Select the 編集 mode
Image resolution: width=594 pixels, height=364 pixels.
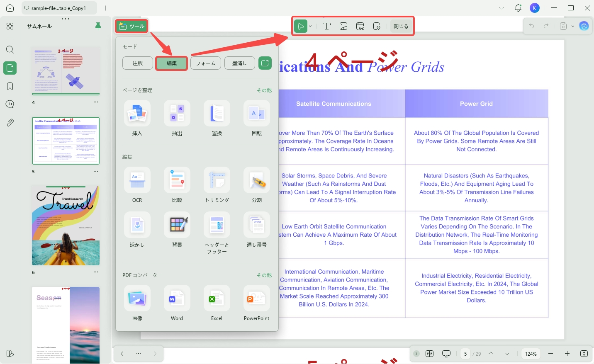pos(172,63)
